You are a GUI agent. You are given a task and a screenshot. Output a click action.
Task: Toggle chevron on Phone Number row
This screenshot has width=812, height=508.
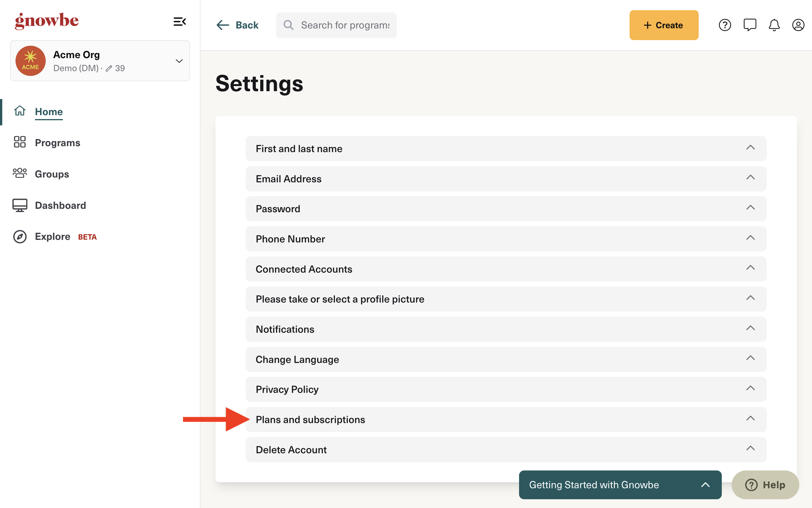751,238
